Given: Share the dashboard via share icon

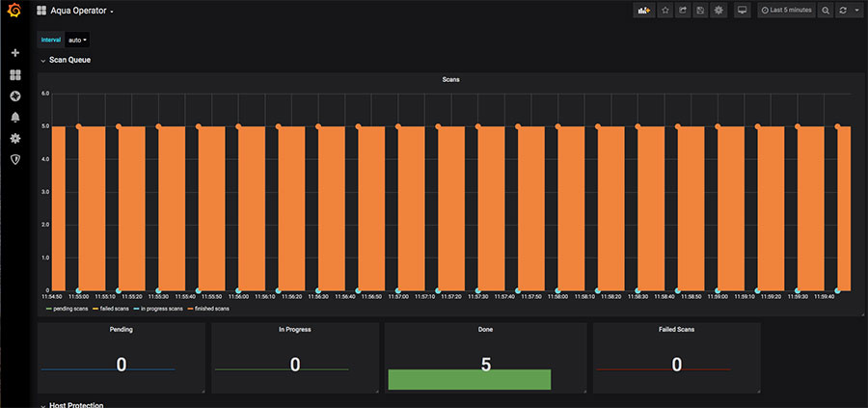Looking at the screenshot, I should pos(683,10).
